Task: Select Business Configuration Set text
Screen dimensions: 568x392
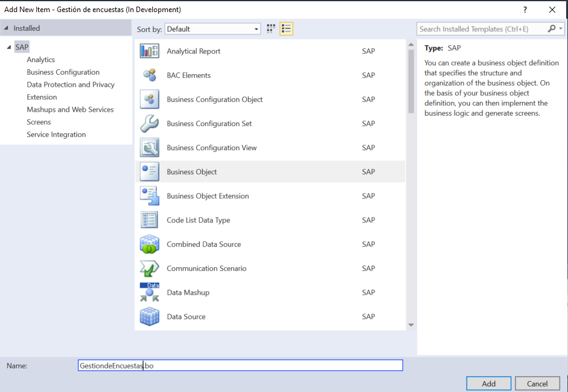Action: pyautogui.click(x=209, y=124)
